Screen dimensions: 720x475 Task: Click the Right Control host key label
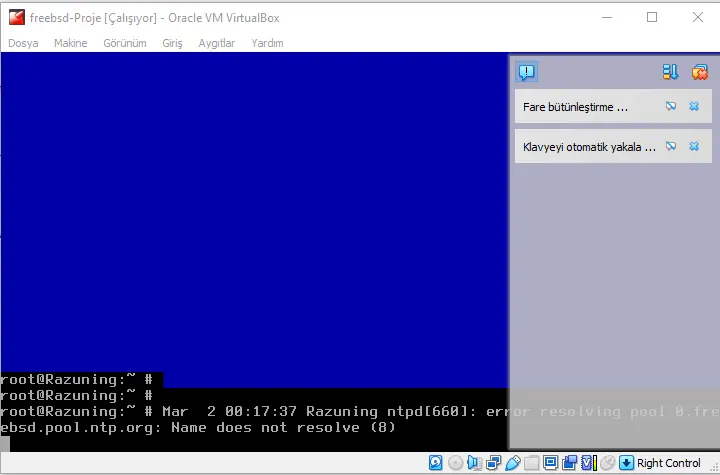669,463
